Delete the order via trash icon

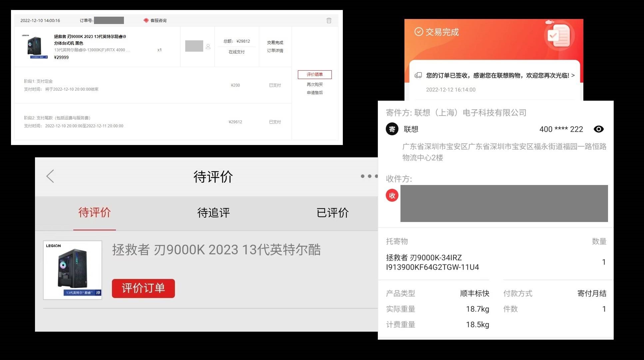click(329, 20)
